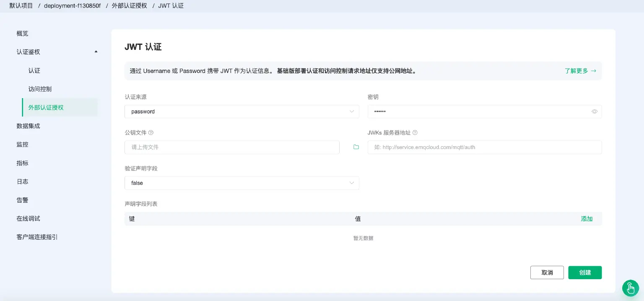Reveal the 密钥 secret with the eye icon
The image size is (644, 301).
[594, 111]
